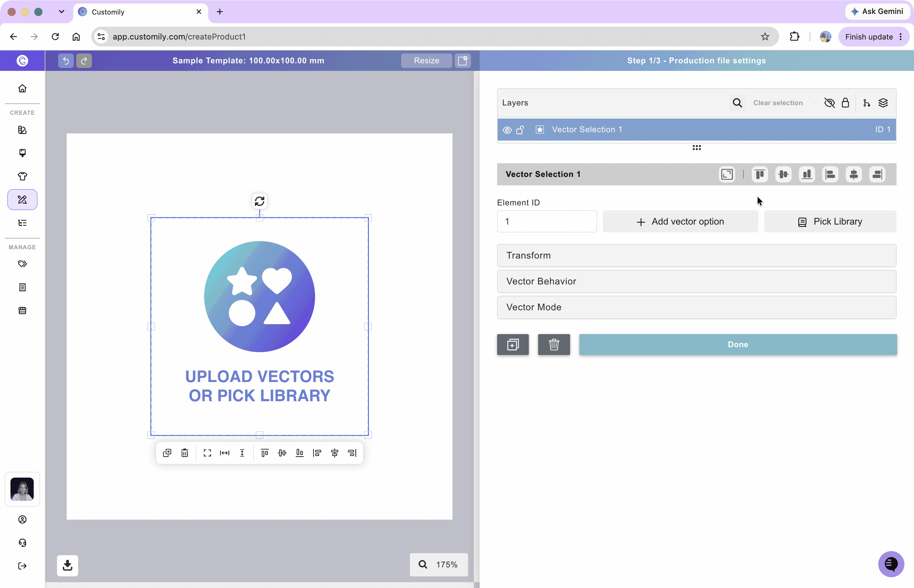This screenshot has width=914, height=588.
Task: Click the download button below the canvas
Action: pyautogui.click(x=68, y=565)
